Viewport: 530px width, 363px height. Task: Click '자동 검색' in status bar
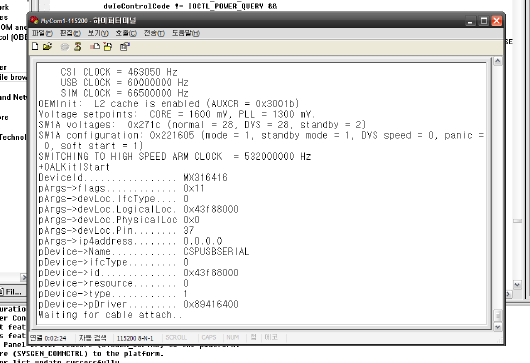coord(92,338)
